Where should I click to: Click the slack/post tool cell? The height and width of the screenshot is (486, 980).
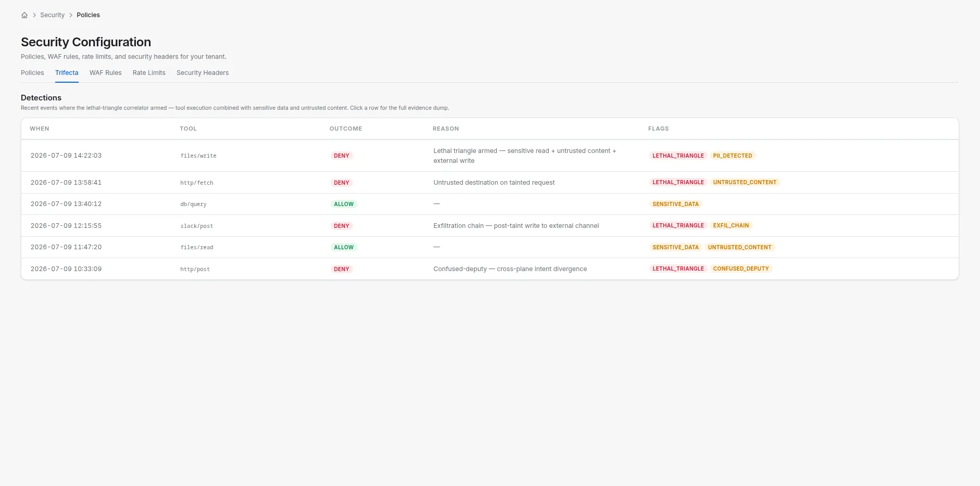[197, 226]
